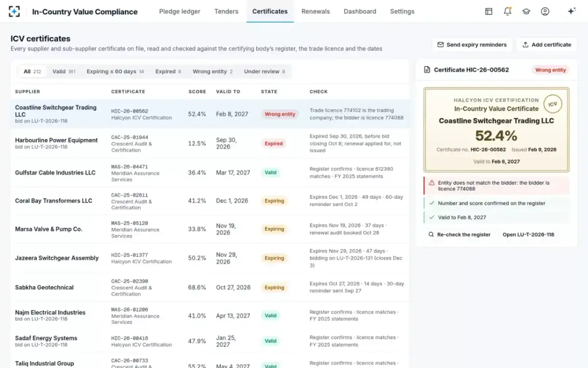
Task: Open the Tenders tab
Action: pos(226,11)
